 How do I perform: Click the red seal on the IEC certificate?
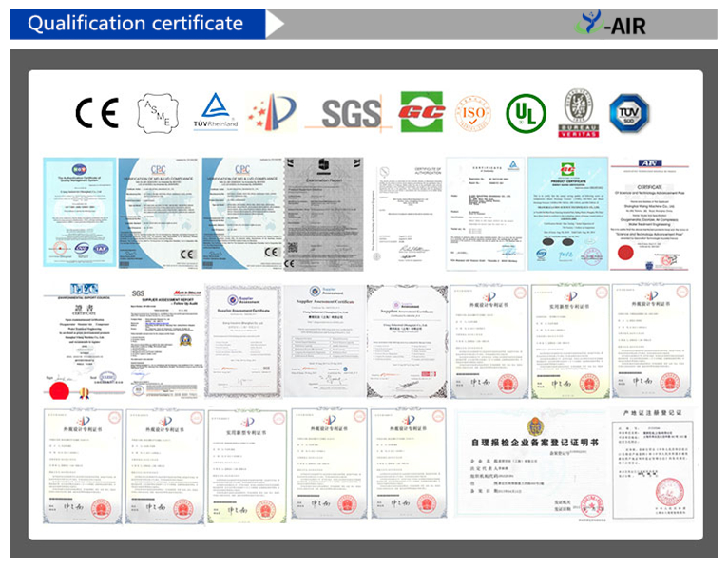click(59, 390)
